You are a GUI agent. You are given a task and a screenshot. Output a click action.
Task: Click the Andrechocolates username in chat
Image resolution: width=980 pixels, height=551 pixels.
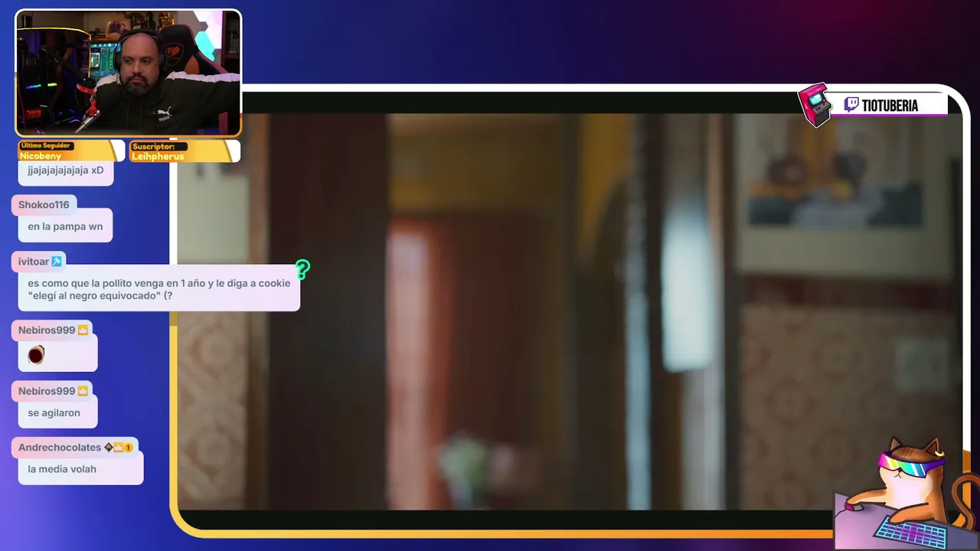click(x=60, y=447)
